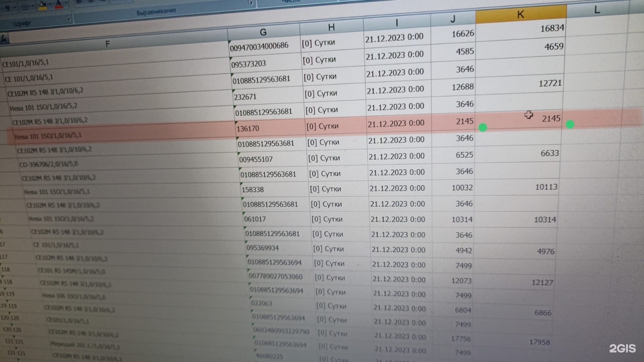Select 10314 in column K

click(516, 220)
